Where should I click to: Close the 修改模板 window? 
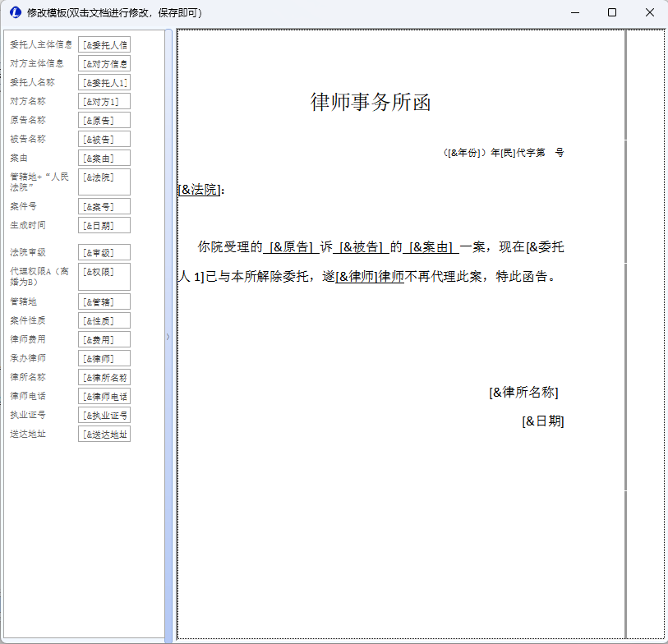649,13
